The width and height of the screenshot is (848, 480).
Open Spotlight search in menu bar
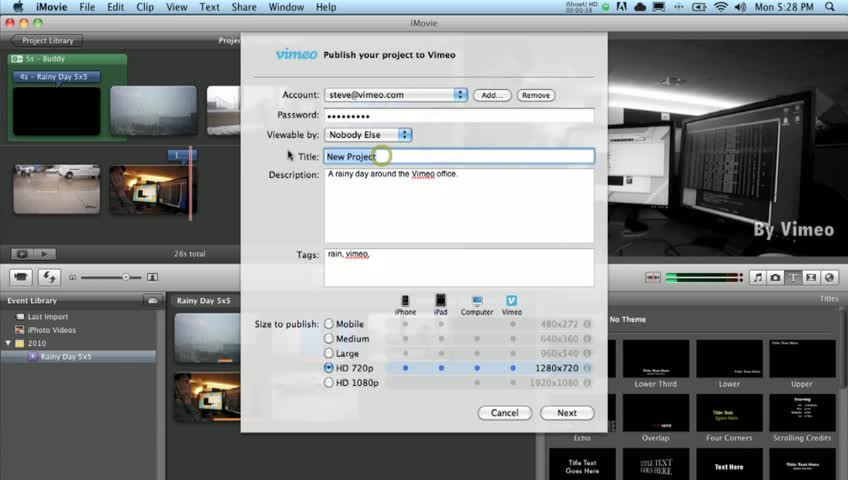830,7
